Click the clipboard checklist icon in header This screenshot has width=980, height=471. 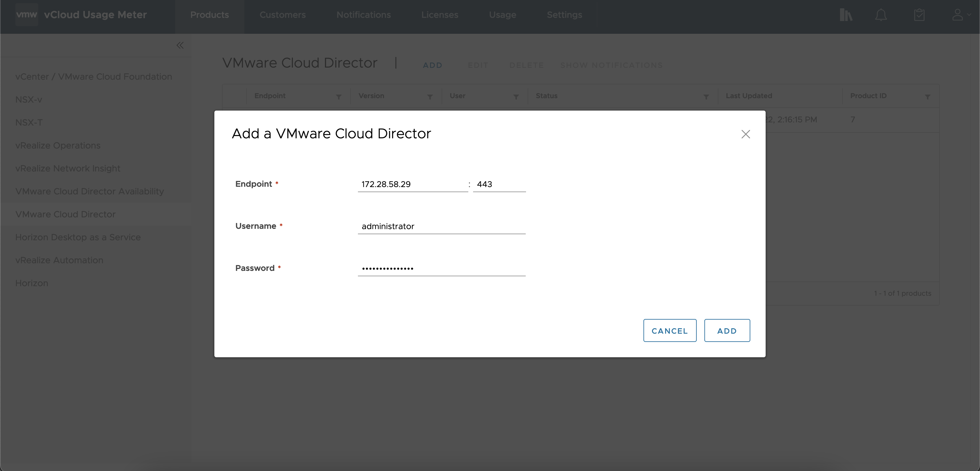919,15
